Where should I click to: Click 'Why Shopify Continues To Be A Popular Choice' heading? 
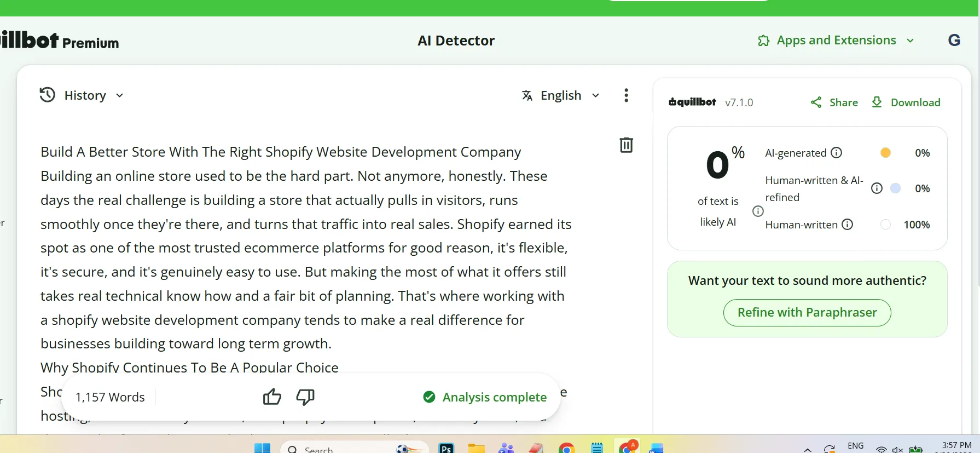pyautogui.click(x=189, y=367)
